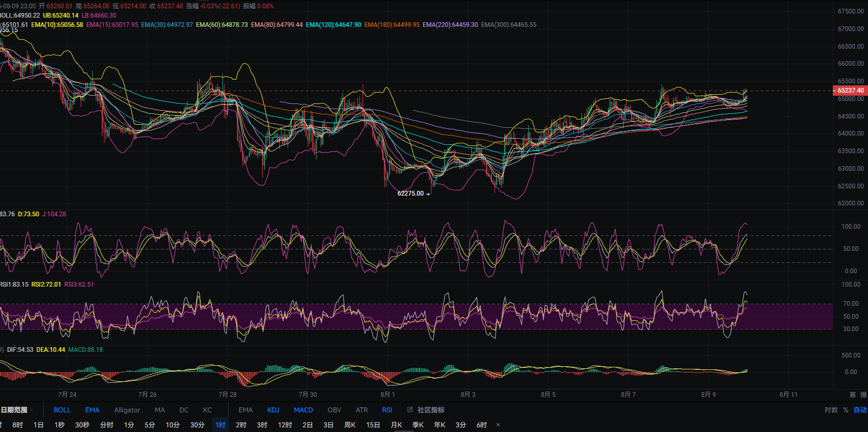This screenshot has height=432, width=868.
Task: Click the 对数 logarithmic scale button
Action: 831,410
